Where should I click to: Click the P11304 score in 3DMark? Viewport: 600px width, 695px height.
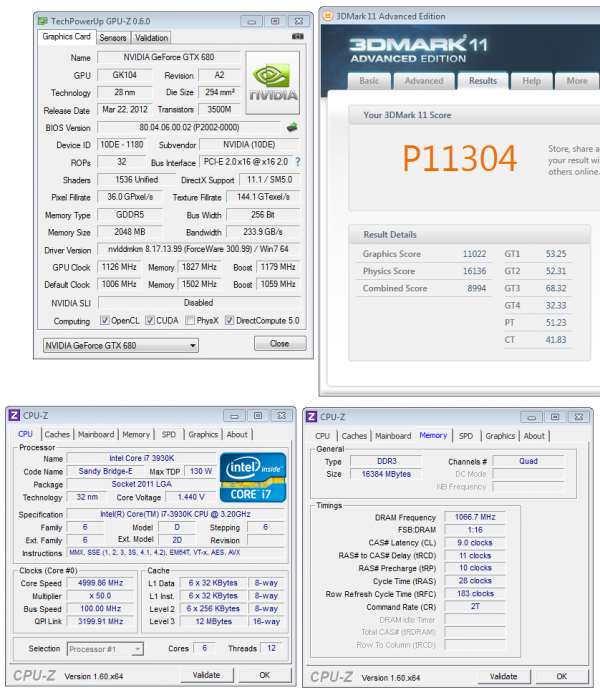(x=460, y=158)
